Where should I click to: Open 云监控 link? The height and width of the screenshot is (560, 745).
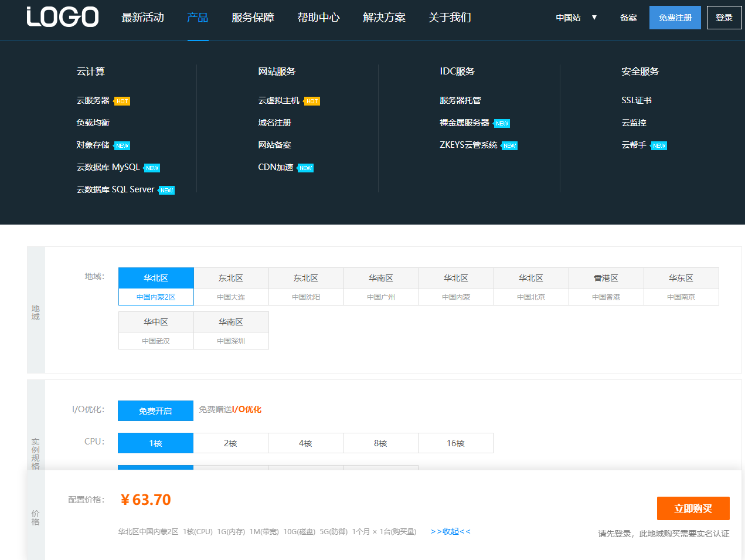(634, 123)
